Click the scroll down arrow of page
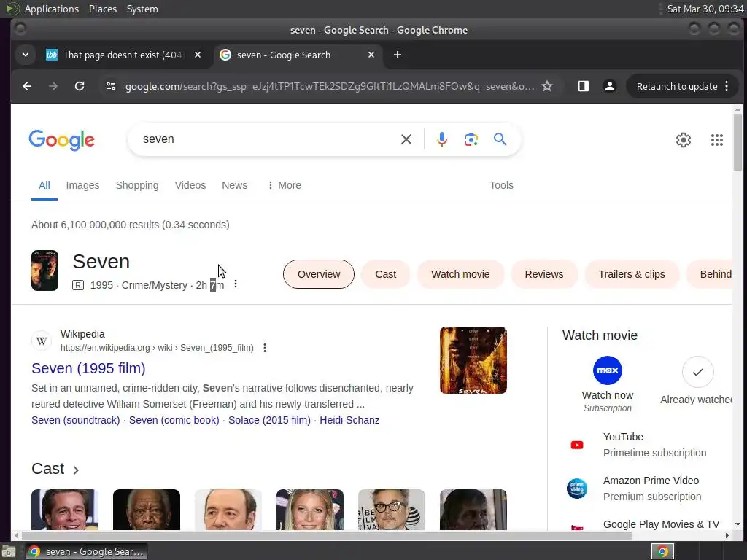This screenshot has height=560, width=747. point(738,524)
